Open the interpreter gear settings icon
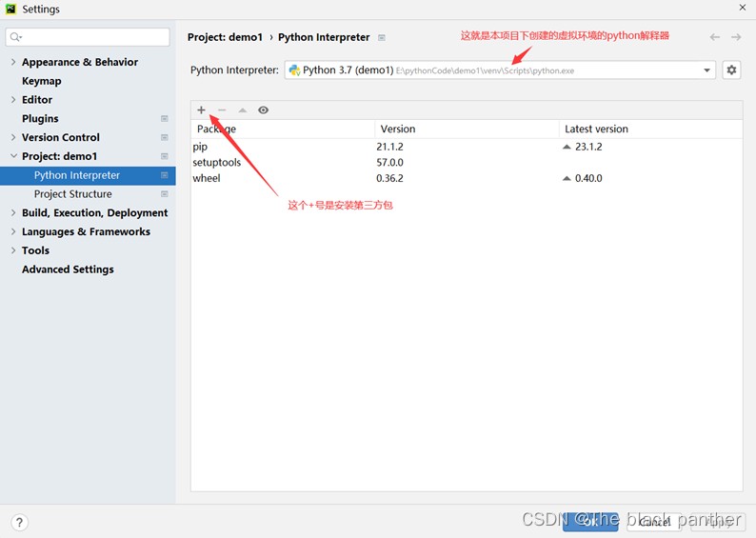The height and width of the screenshot is (538, 756). point(731,70)
